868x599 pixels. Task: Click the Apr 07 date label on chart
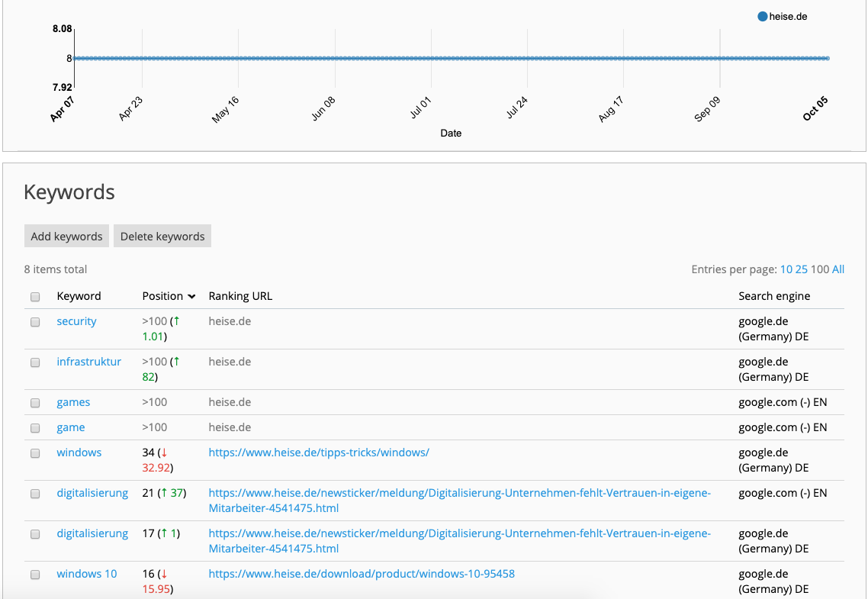pyautogui.click(x=62, y=108)
